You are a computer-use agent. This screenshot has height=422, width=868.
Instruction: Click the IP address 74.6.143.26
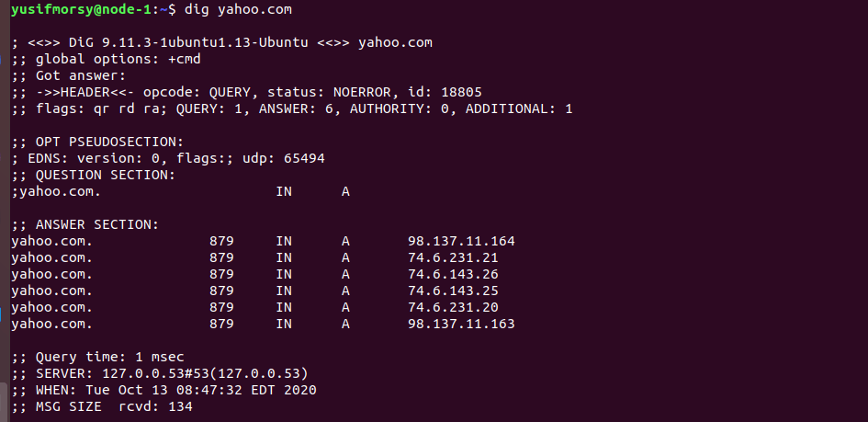click(454, 274)
